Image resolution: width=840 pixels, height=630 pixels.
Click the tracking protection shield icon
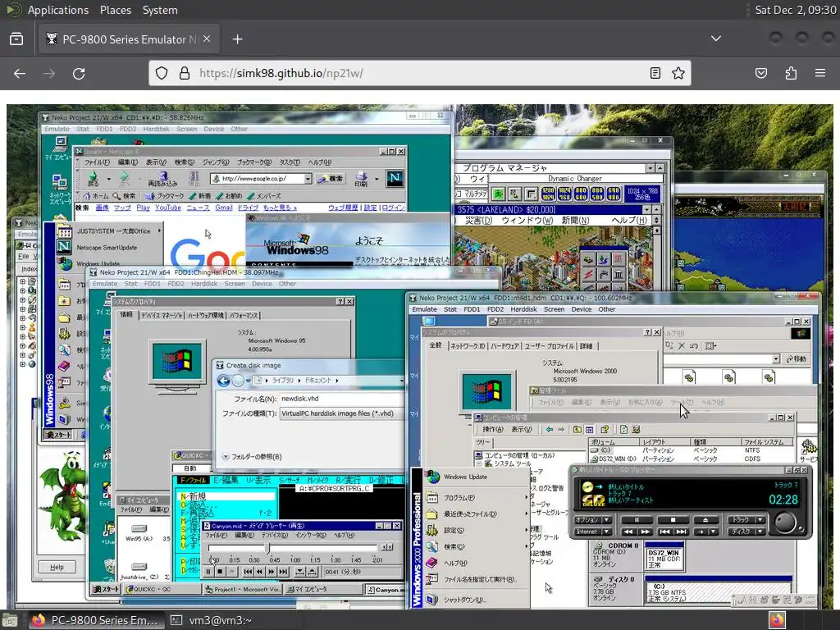[x=162, y=73]
